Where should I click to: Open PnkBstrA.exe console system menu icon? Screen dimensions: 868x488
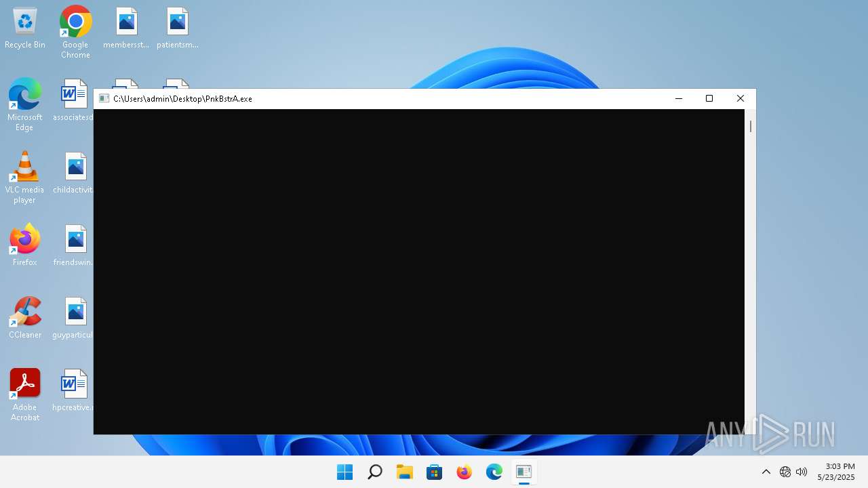point(104,98)
